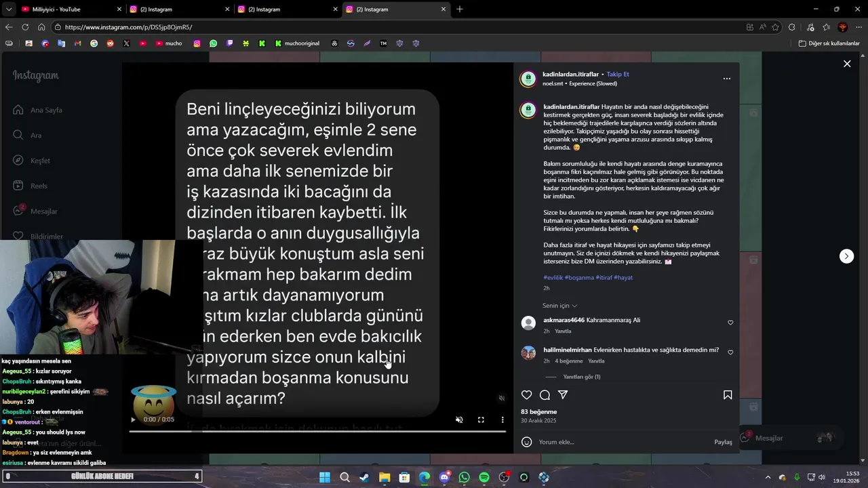Screen dimensions: 868x488
Task: Open a new browser tab
Action: (x=460, y=9)
